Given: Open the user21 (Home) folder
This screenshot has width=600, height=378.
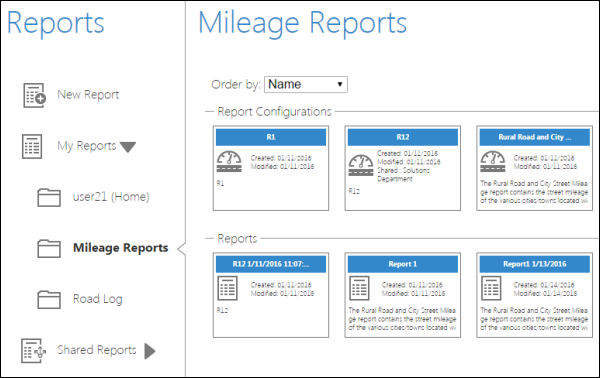Looking at the screenshot, I should tap(111, 197).
